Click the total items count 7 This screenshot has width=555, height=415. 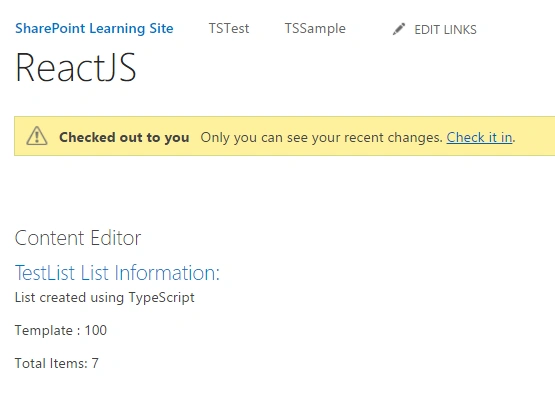pyautogui.click(x=95, y=363)
